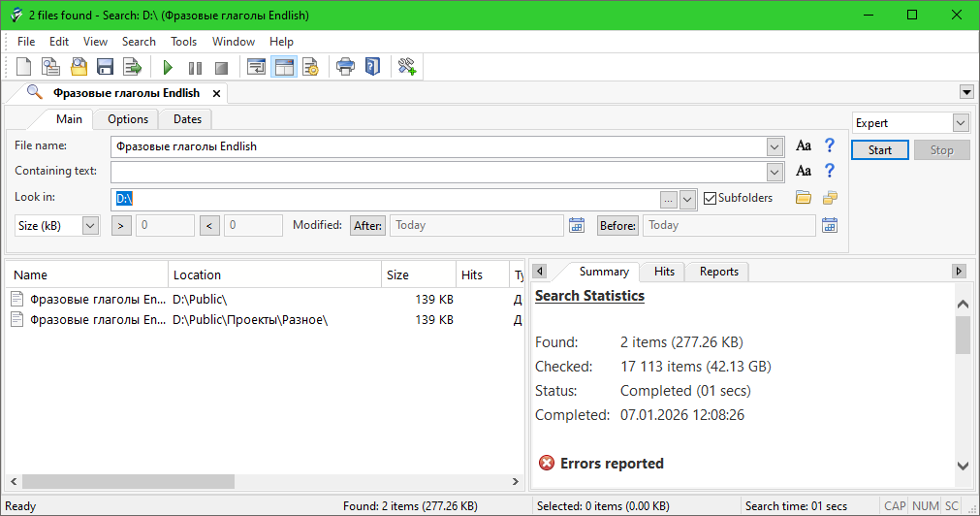Click the Print icon in toolbar

tap(345, 67)
